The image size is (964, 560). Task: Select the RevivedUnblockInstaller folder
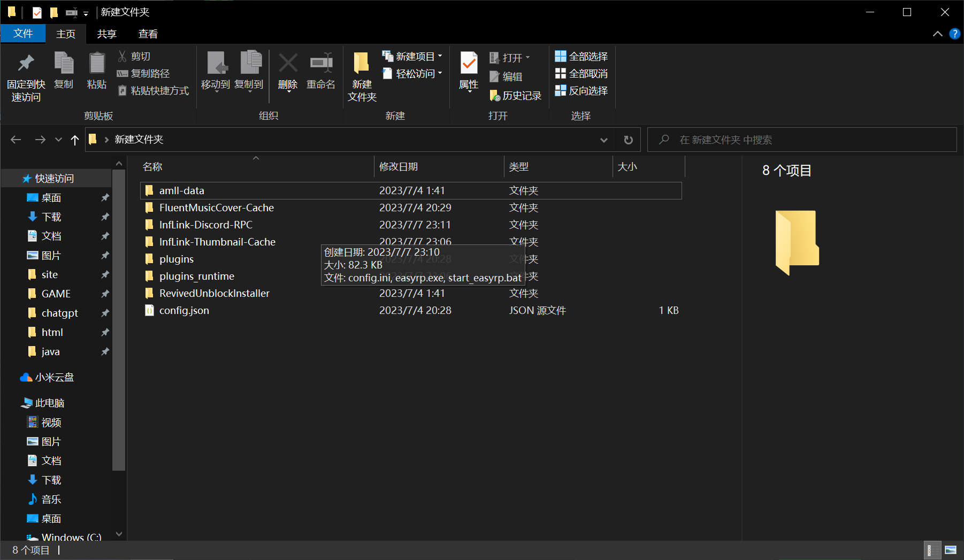pos(411,293)
